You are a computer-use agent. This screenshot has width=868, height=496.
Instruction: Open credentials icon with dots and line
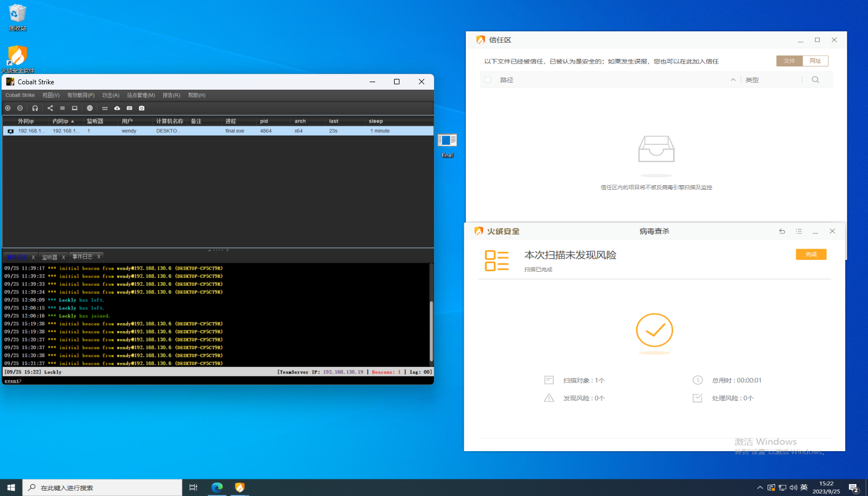[x=105, y=108]
